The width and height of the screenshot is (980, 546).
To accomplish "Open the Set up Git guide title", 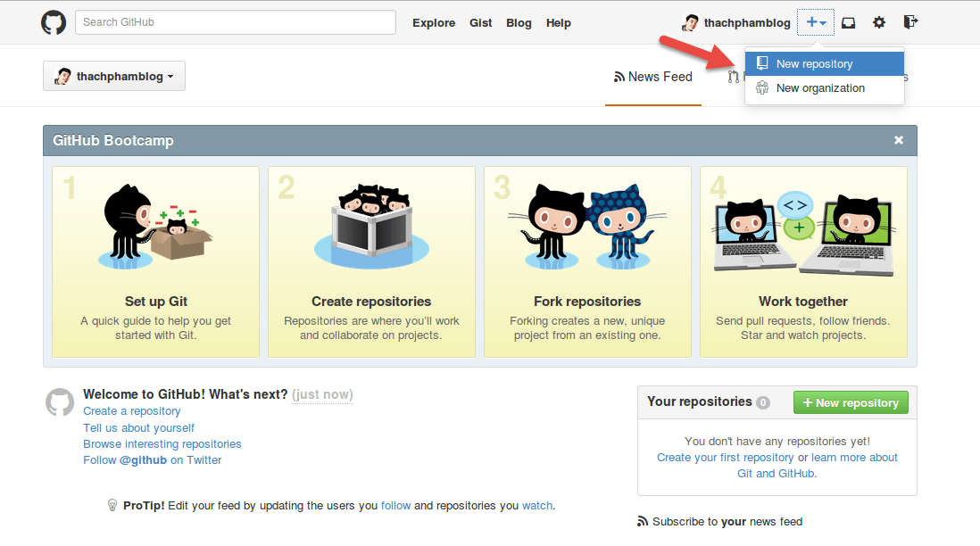I will coord(155,302).
